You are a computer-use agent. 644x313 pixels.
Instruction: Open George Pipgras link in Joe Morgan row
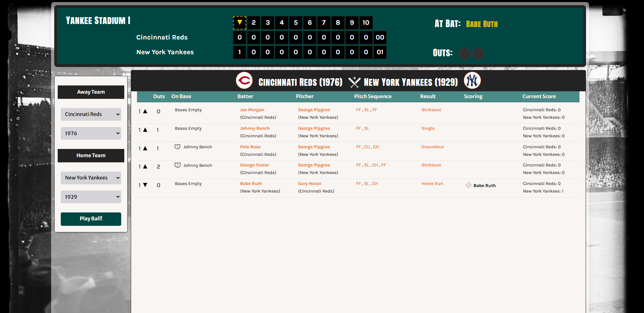coord(314,110)
